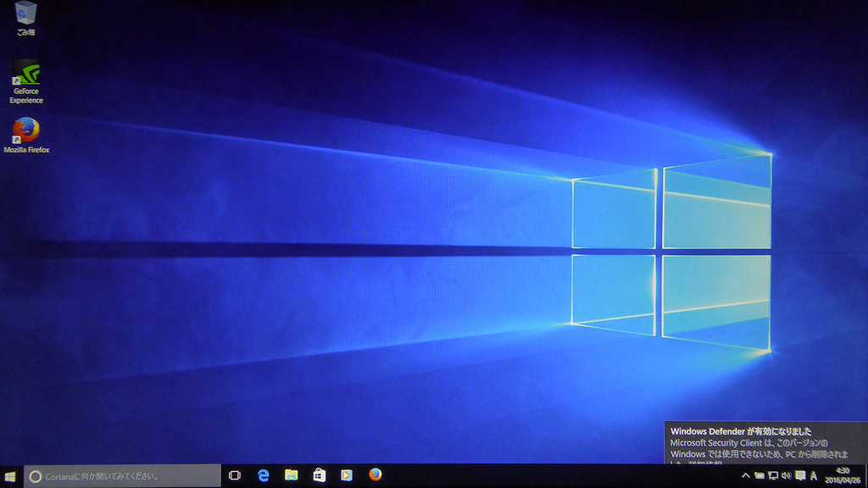Screen dimensions: 868x488
Task: Open the volume control in the tray
Action: 786,475
